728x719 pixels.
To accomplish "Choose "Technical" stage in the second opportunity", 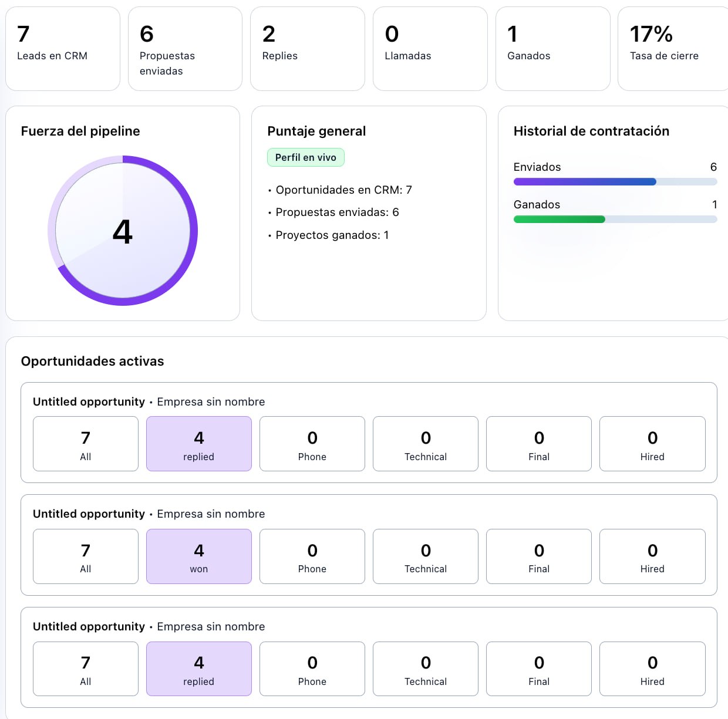I will coord(426,556).
